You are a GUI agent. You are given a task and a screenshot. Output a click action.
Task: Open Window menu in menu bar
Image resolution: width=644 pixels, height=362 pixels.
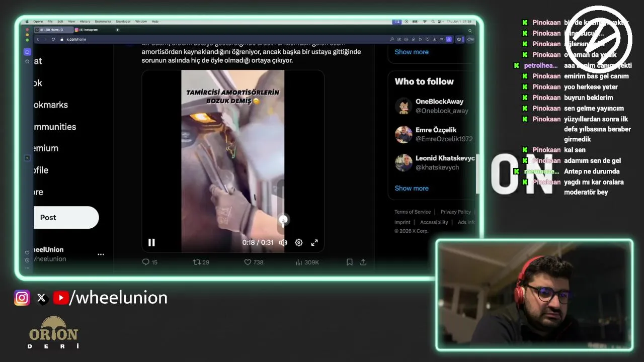(141, 22)
